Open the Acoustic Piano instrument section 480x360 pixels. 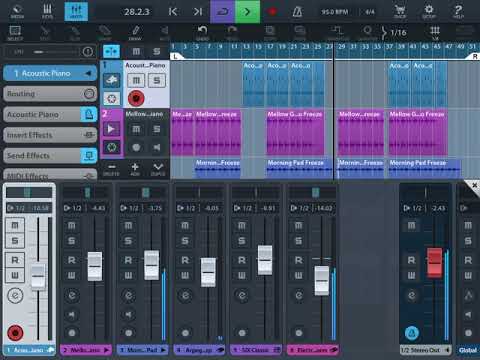click(50, 114)
